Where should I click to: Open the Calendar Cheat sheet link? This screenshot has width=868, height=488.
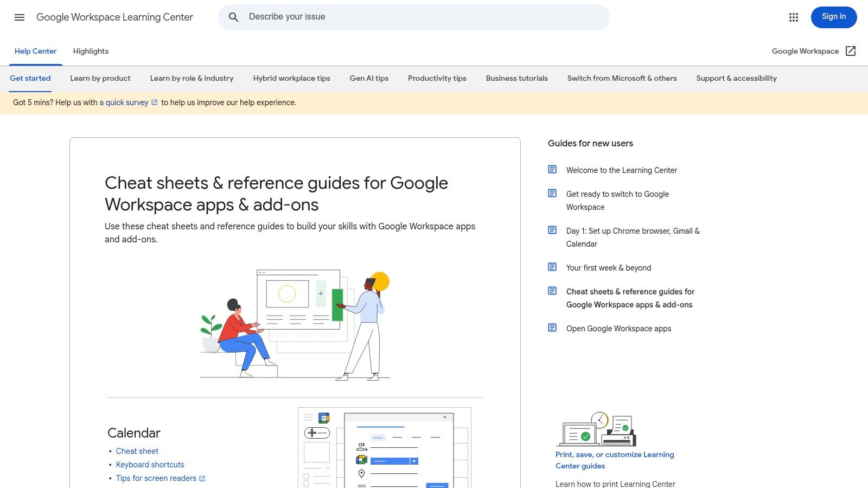pyautogui.click(x=137, y=451)
